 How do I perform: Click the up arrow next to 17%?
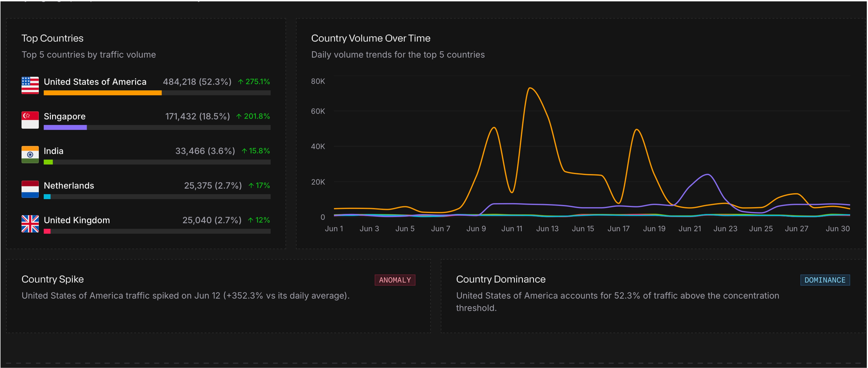click(x=251, y=185)
